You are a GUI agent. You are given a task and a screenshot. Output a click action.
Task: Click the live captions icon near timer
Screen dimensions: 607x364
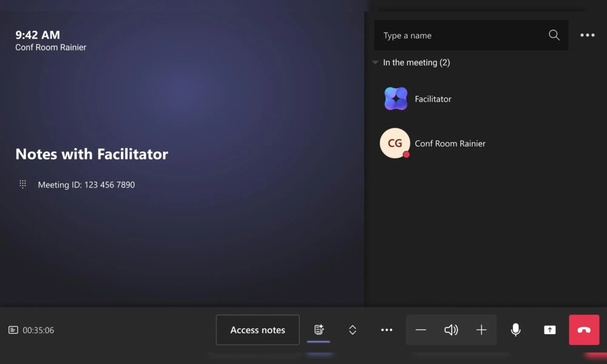(x=13, y=330)
